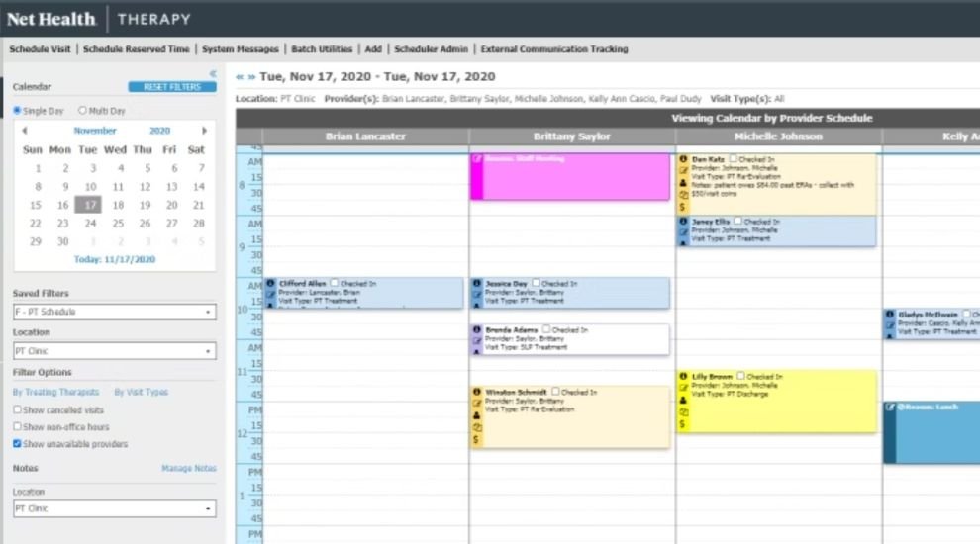Edit Brenda Adams appointment via pencil icon
This screenshot has width=980, height=544.
click(x=477, y=341)
